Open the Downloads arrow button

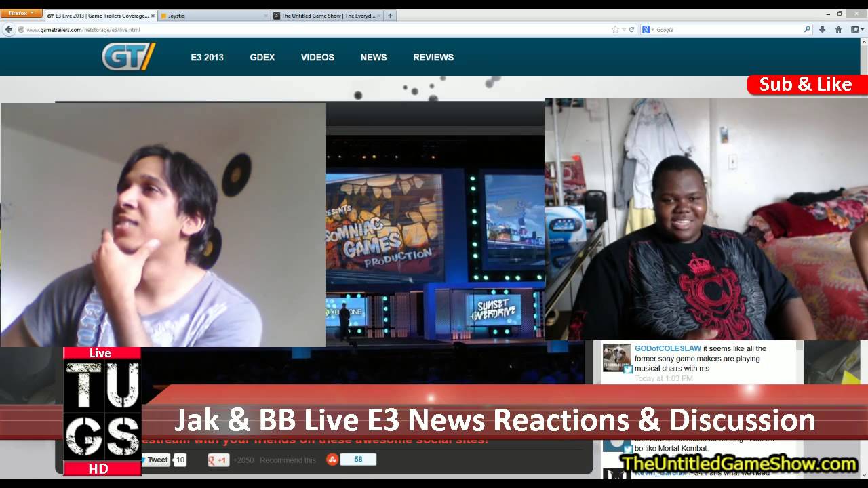(x=823, y=30)
